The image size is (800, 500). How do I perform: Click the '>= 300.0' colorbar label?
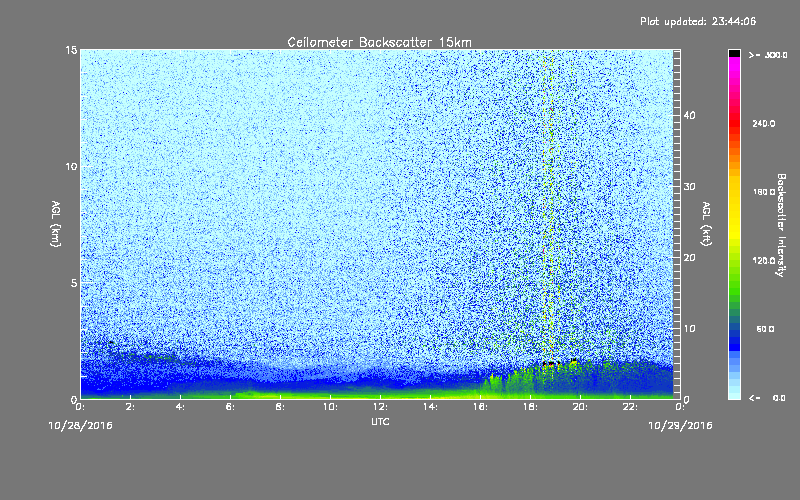768,55
